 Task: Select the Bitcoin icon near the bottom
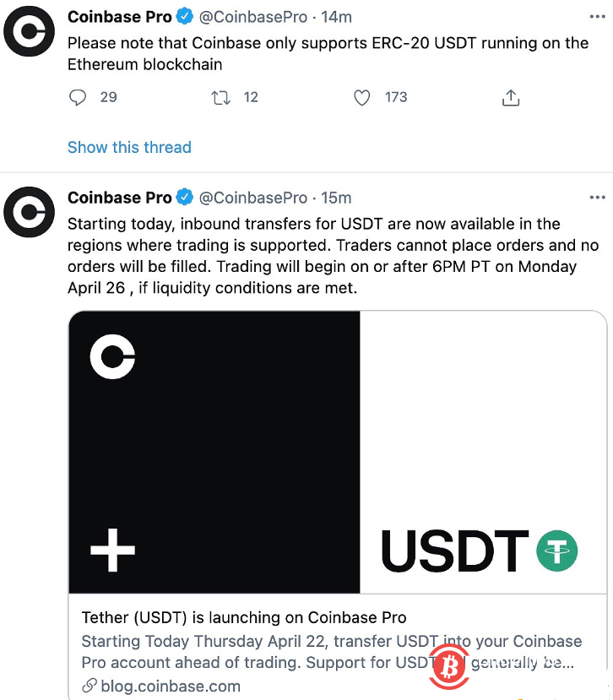click(x=448, y=667)
